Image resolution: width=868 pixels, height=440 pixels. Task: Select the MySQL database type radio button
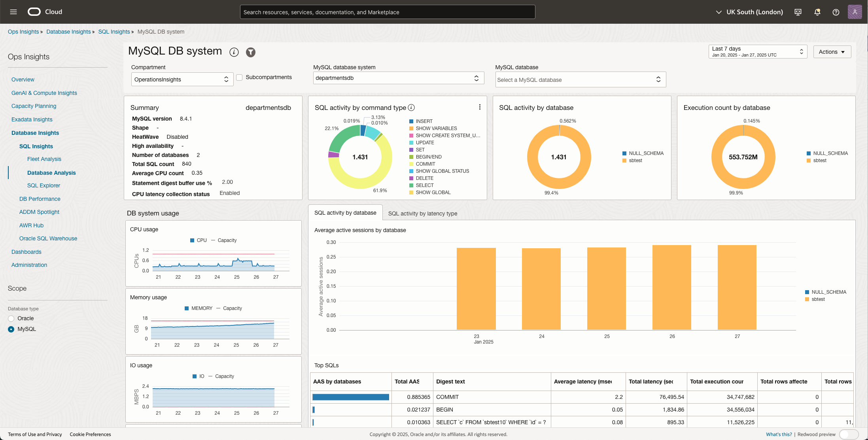tap(11, 329)
